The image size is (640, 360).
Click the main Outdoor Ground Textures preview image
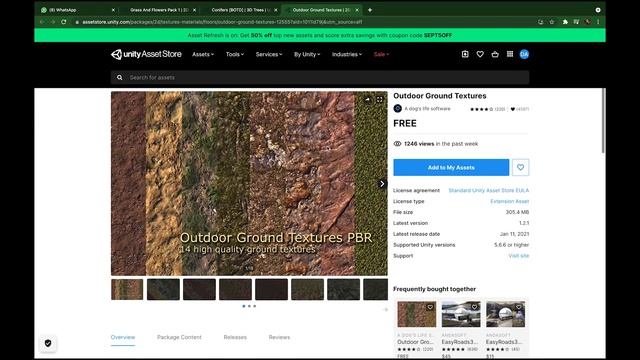[x=249, y=183]
